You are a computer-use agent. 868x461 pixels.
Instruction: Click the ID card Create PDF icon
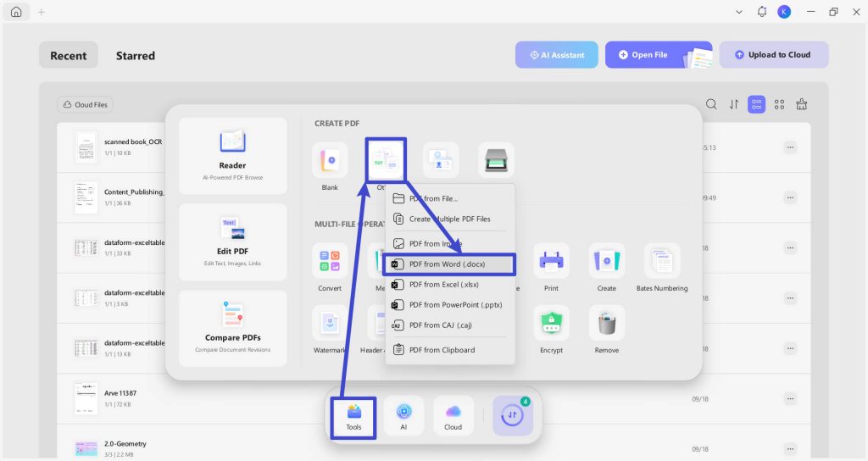(441, 160)
